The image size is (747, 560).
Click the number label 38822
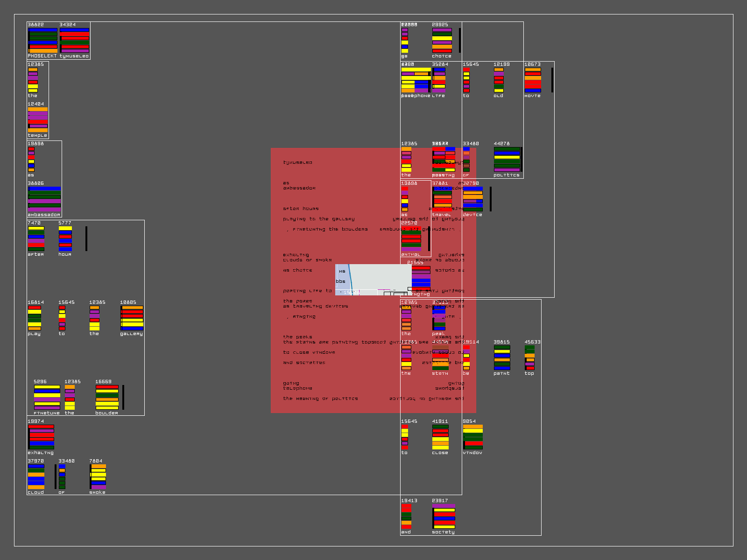coord(36,25)
